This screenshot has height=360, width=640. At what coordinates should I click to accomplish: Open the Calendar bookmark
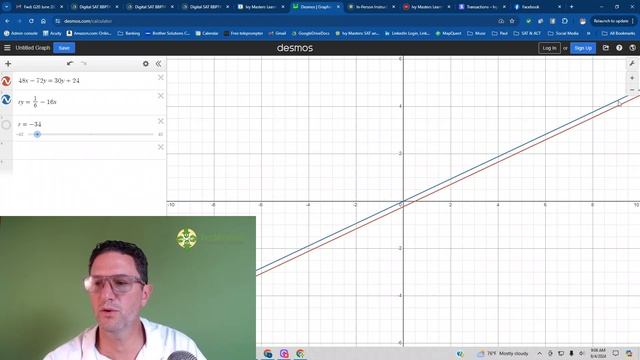tap(207, 33)
